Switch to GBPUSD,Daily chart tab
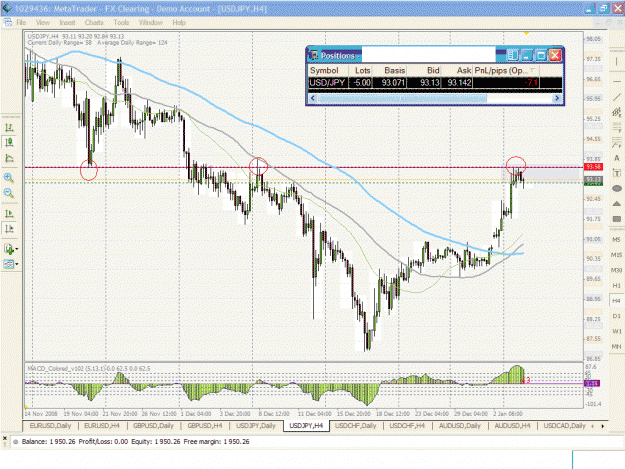The image size is (625, 469). click(x=153, y=426)
